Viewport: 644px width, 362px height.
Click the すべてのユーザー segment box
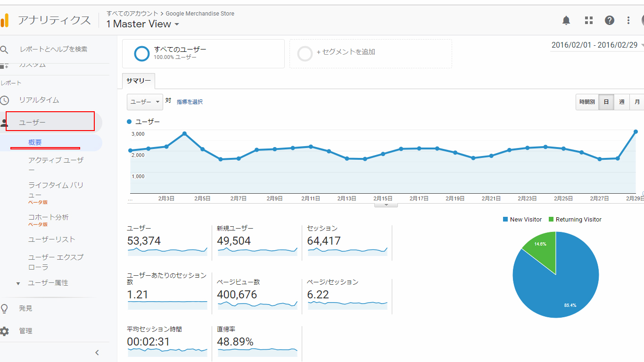click(203, 54)
